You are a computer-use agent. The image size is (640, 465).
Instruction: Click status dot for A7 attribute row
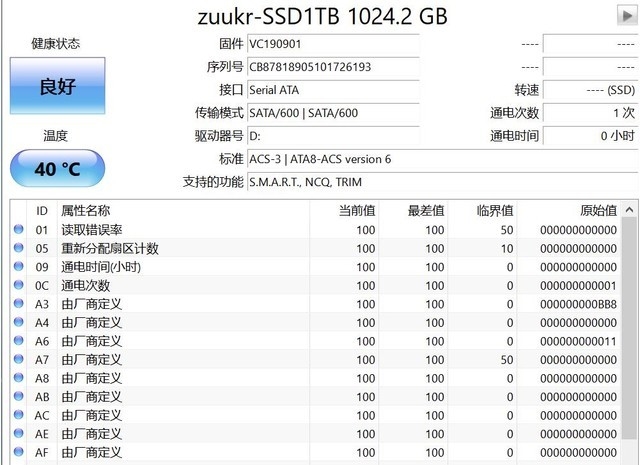pos(18,360)
